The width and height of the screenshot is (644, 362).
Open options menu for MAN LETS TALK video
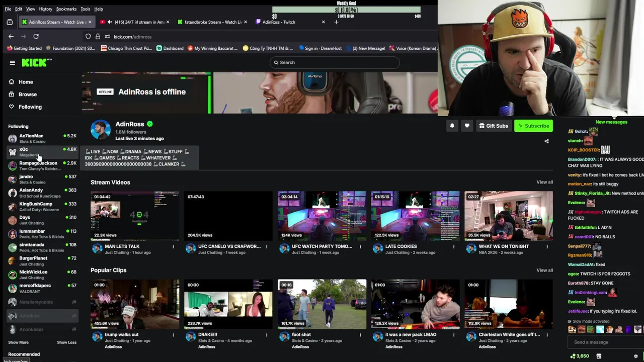click(x=173, y=246)
